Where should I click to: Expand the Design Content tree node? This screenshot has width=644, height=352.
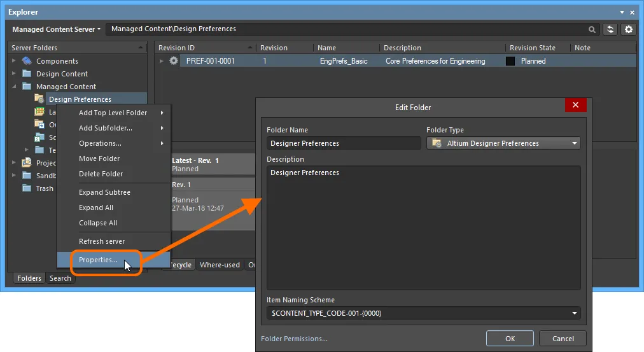13,74
